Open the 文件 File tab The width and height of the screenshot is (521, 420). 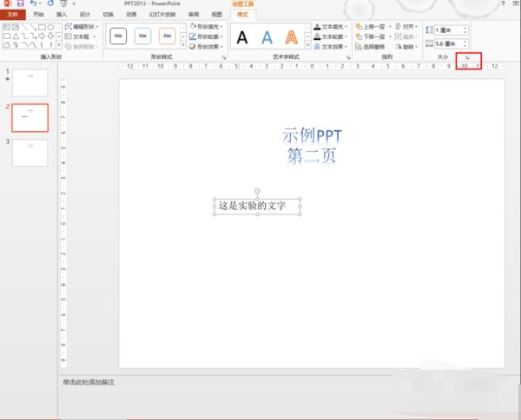(x=13, y=14)
